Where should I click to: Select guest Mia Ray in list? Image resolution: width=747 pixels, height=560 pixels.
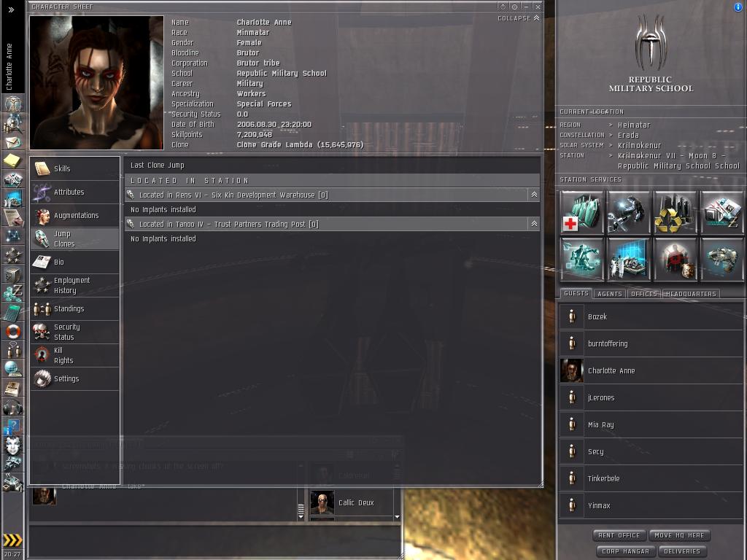coord(651,425)
